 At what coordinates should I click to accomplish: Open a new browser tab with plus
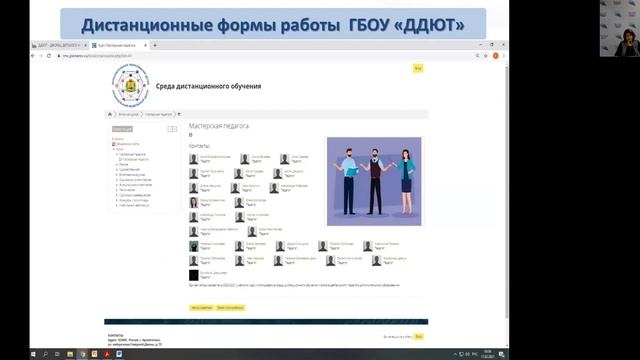tap(155, 45)
